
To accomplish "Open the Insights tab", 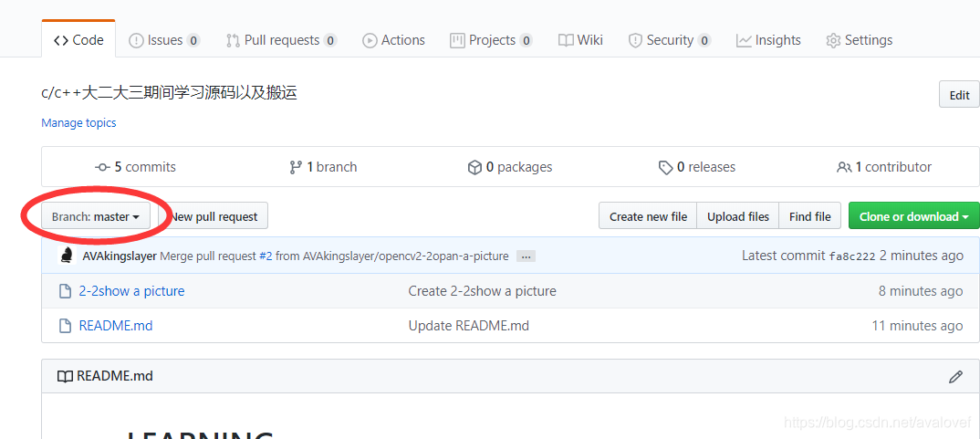I will 768,40.
